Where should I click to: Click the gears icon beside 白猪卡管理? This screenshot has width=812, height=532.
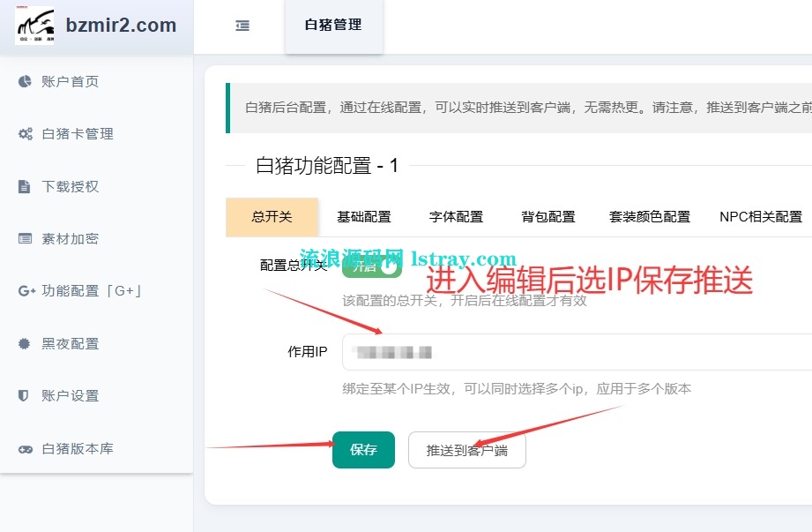[x=25, y=133]
